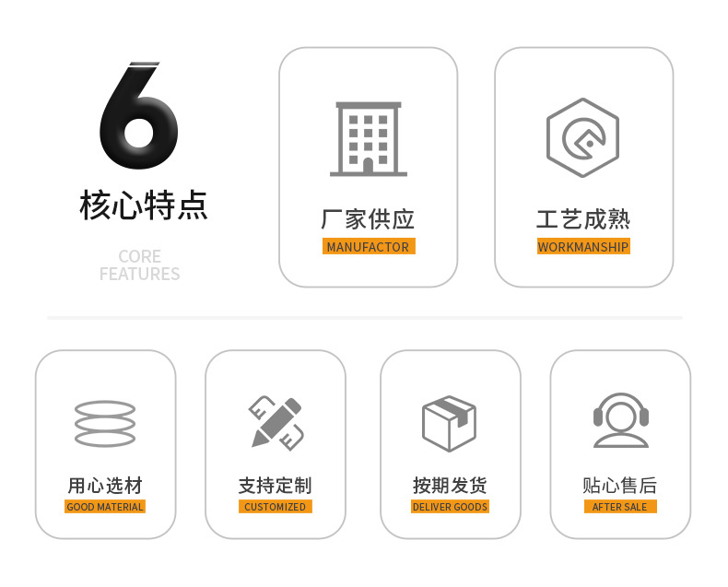This screenshot has width=728, height=587.
Task: Click the headset customer service icon
Action: [x=621, y=421]
